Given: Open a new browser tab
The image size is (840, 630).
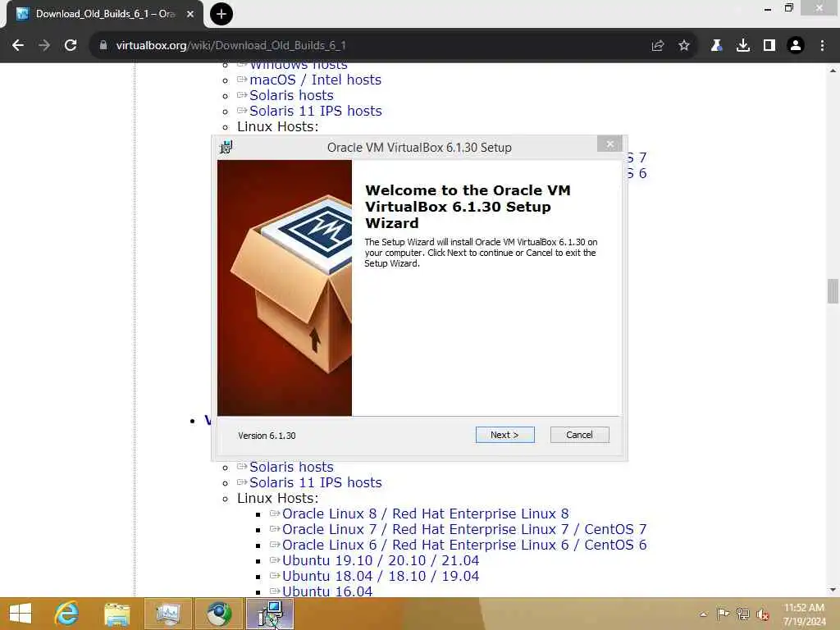Looking at the screenshot, I should pyautogui.click(x=221, y=14).
